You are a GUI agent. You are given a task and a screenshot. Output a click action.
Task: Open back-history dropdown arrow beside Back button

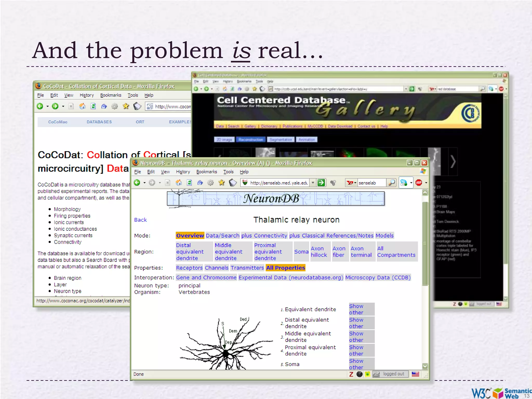tap(144, 183)
